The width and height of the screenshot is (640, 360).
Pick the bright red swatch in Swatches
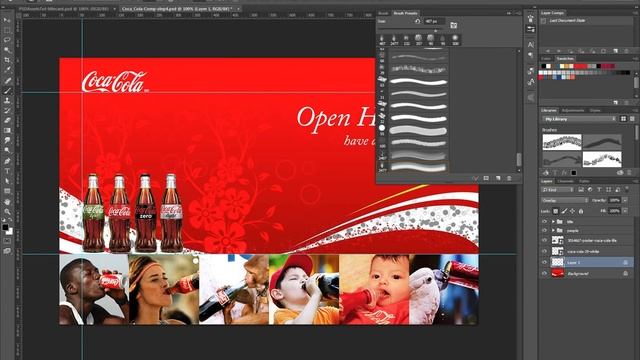click(x=580, y=66)
